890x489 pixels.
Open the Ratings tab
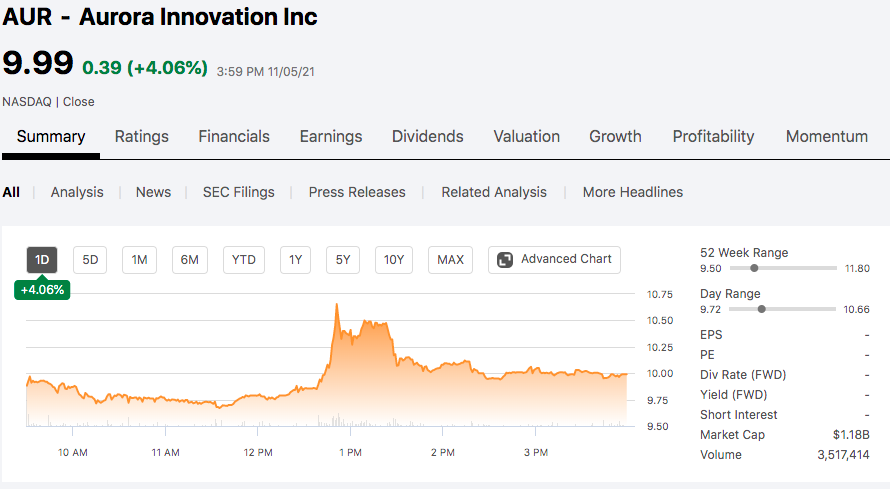[x=142, y=137]
